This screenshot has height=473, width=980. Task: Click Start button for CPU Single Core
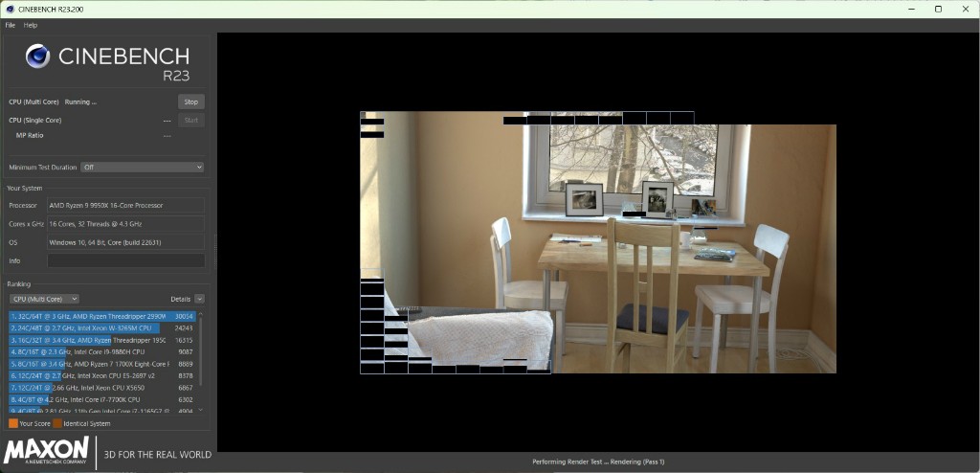190,120
